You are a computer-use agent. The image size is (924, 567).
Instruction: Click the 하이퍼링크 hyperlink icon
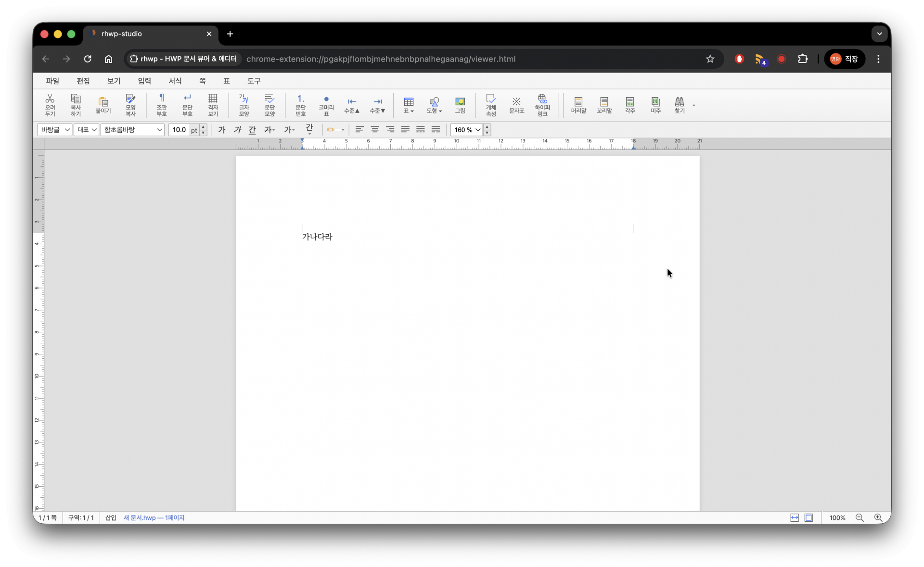[542, 104]
